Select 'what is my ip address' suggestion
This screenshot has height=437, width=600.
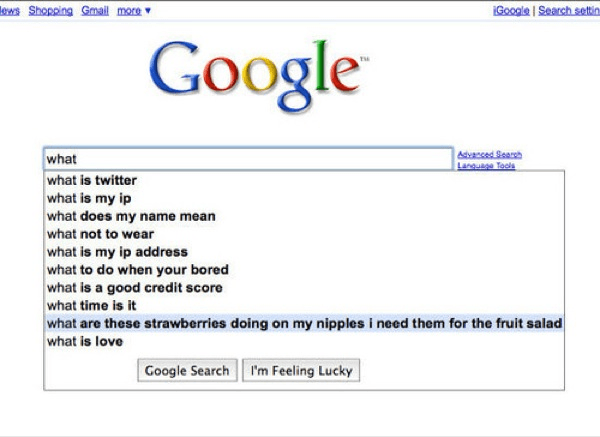(304, 252)
